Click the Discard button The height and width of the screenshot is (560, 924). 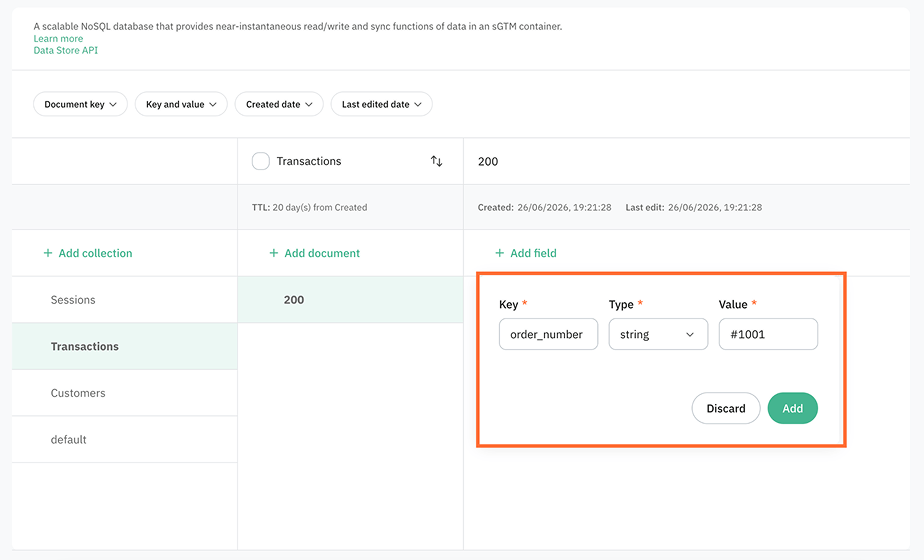coord(726,409)
